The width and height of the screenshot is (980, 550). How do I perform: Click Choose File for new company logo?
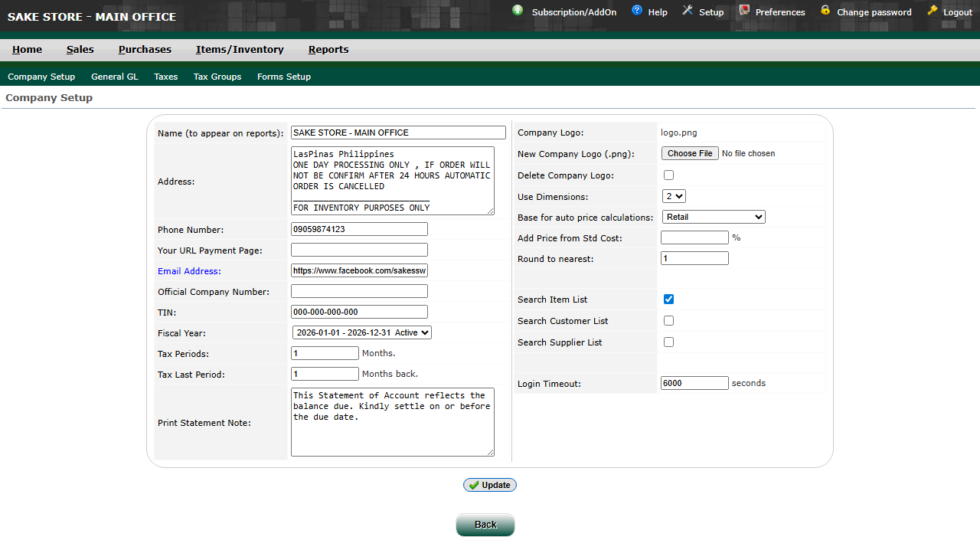tap(690, 153)
